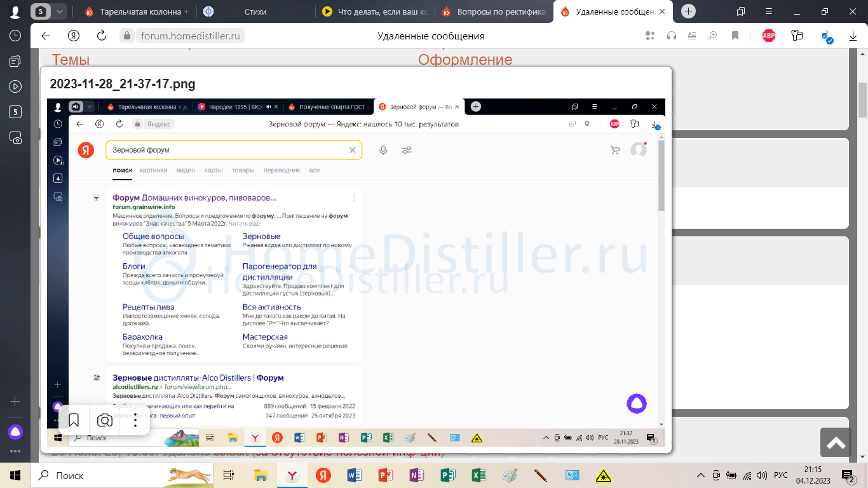Open the sidebar video player icon
868x488 pixels.
15,86
